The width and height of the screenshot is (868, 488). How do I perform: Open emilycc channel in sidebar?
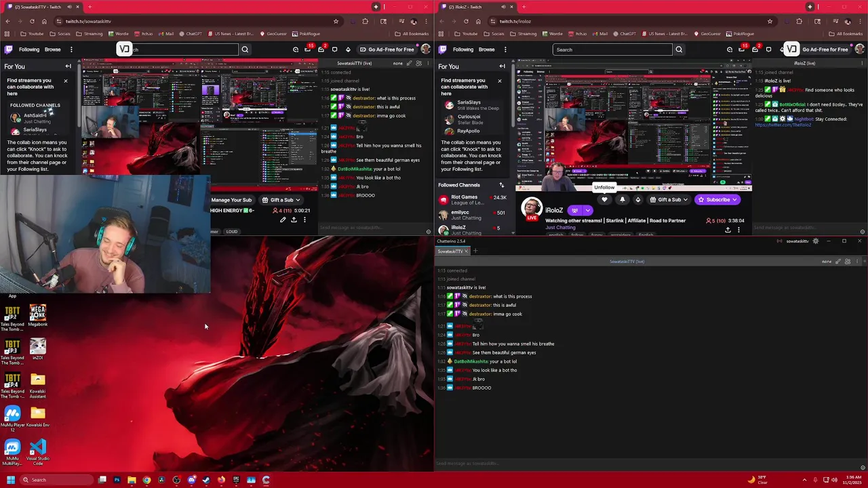474,215
